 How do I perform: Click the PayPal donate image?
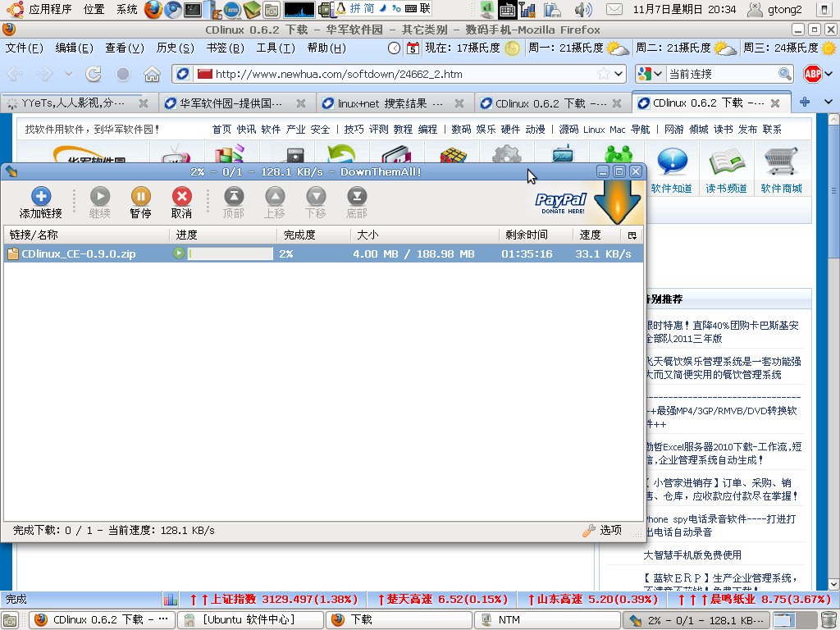(x=561, y=203)
